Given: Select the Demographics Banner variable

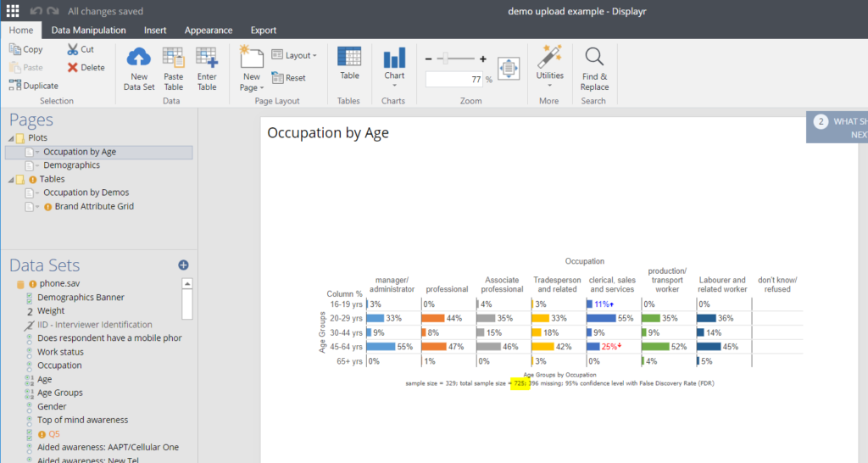Looking at the screenshot, I should 81,298.
